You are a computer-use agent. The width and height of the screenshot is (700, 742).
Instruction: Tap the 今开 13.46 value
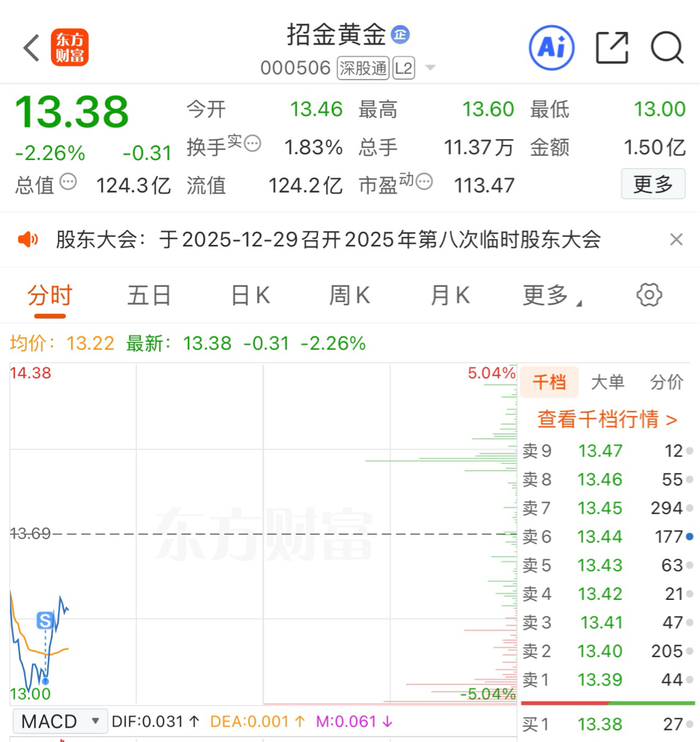point(316,109)
